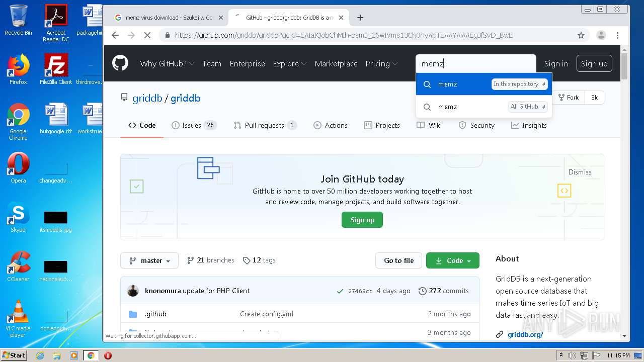Open the Enterprise menu item

247,63
